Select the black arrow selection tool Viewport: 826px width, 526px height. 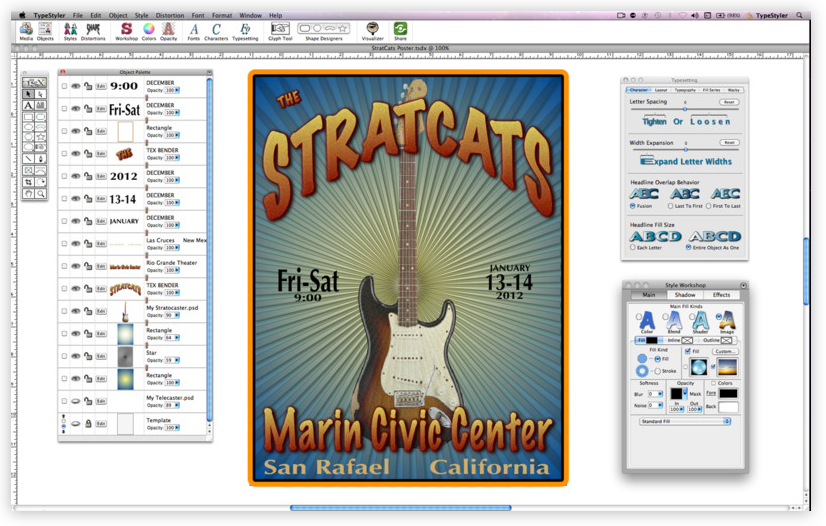(x=28, y=94)
